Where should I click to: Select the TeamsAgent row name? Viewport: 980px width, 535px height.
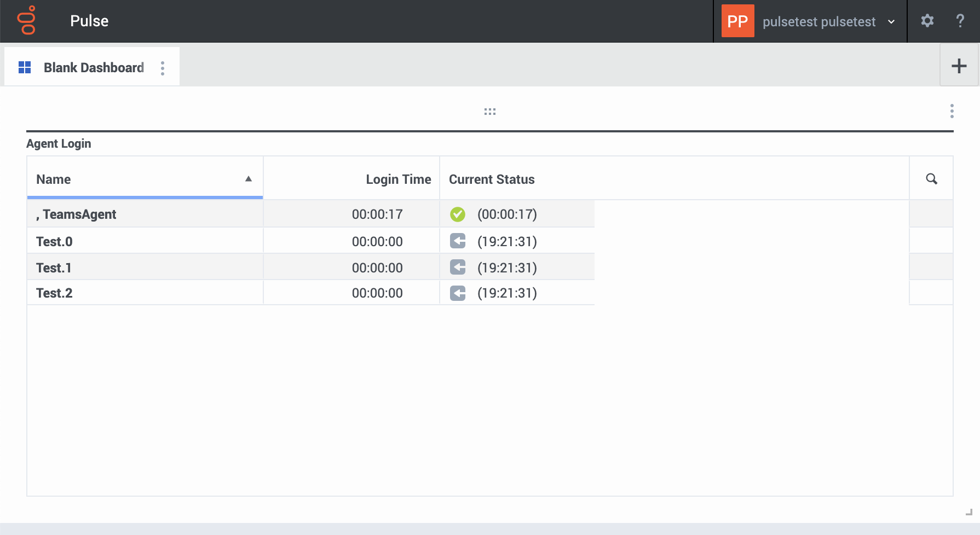coord(76,214)
